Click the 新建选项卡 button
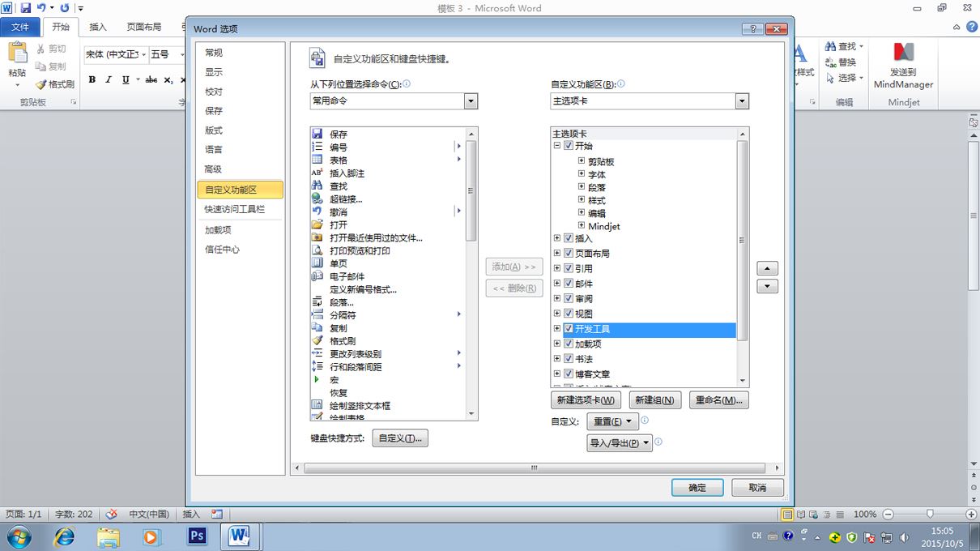980x551 pixels. point(586,400)
